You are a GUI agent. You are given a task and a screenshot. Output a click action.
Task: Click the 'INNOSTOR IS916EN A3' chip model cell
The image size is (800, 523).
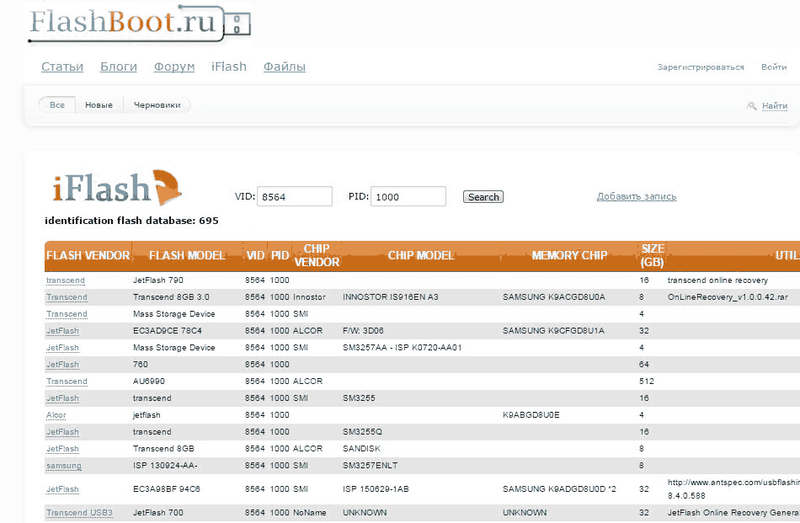(390, 297)
